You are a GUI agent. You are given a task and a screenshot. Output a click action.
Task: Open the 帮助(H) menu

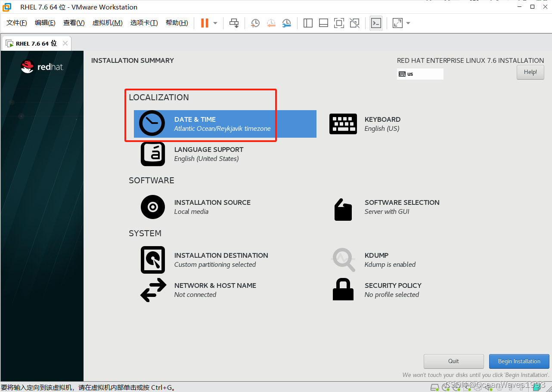[x=177, y=23]
